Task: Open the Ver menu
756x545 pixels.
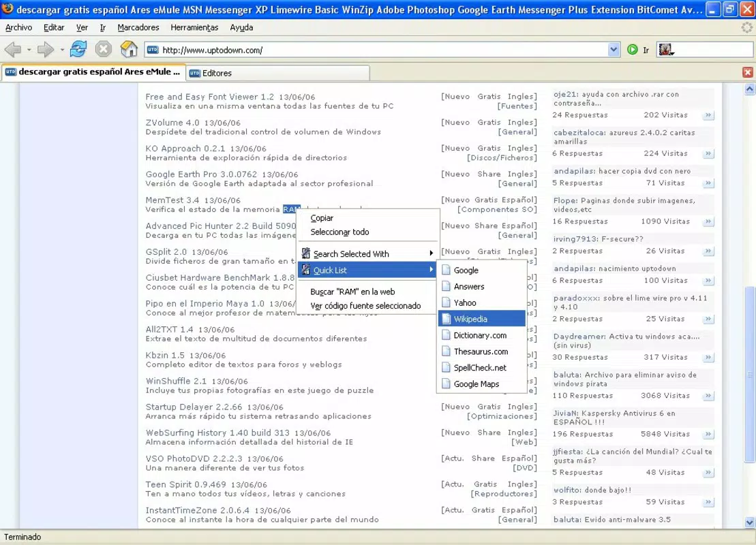Action: click(x=82, y=27)
